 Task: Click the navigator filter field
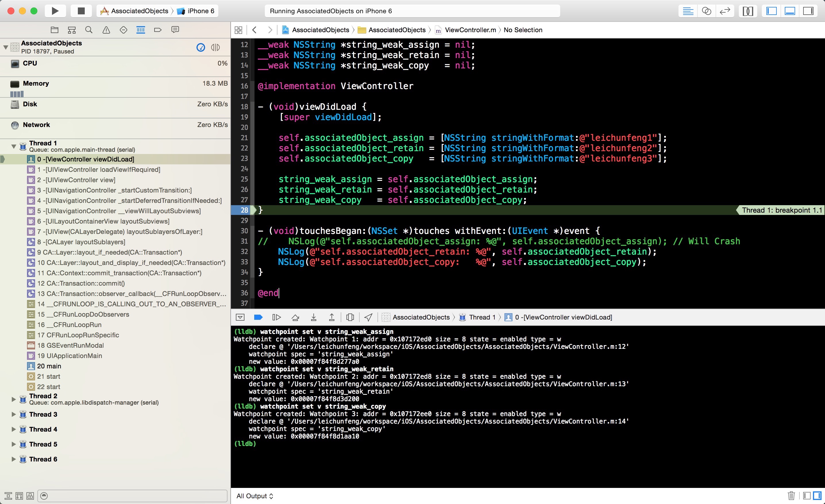134,496
